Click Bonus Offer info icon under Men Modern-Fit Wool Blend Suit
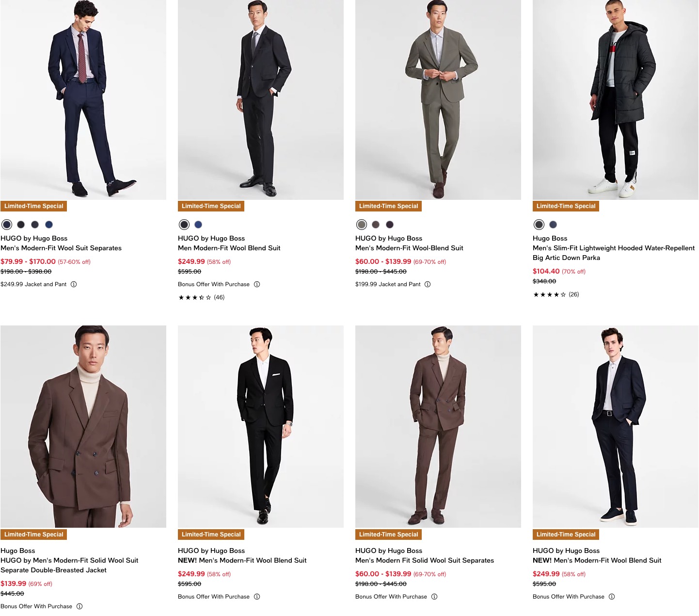 tap(257, 284)
